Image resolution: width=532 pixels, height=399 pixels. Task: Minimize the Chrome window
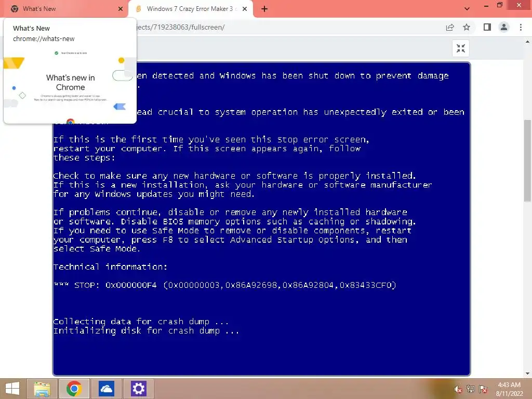coord(486,5)
